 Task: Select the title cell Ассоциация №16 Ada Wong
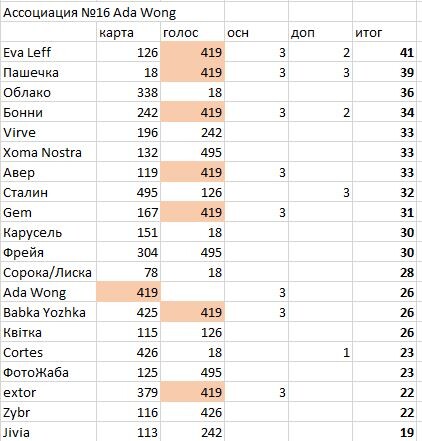tap(112, 12)
